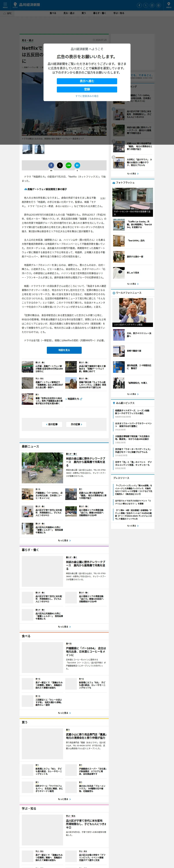This screenshot has width=174, height=868.
Task: Open the Threads icon in the header
Action: pos(158,5)
